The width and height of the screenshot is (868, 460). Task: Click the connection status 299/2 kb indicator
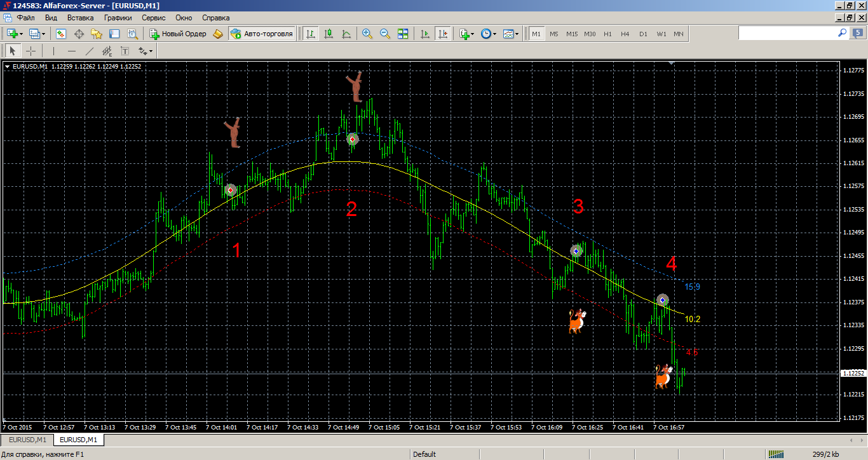(825, 454)
